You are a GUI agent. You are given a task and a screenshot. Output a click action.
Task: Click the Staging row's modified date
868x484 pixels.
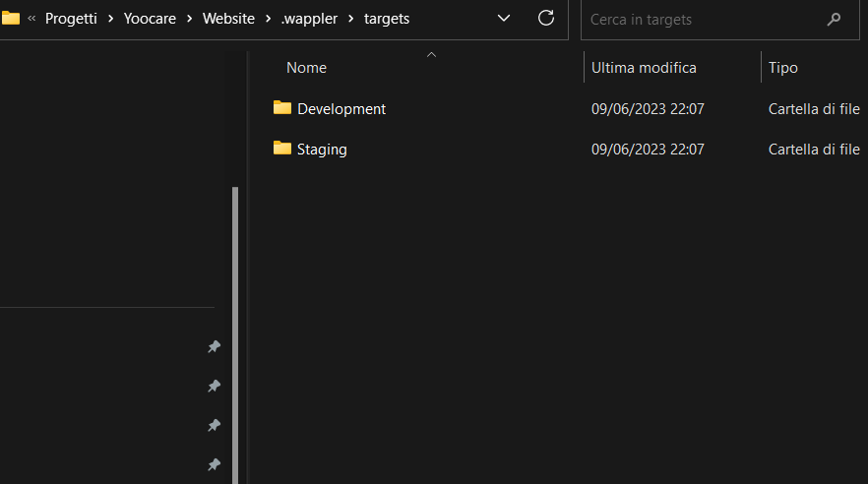click(x=648, y=150)
